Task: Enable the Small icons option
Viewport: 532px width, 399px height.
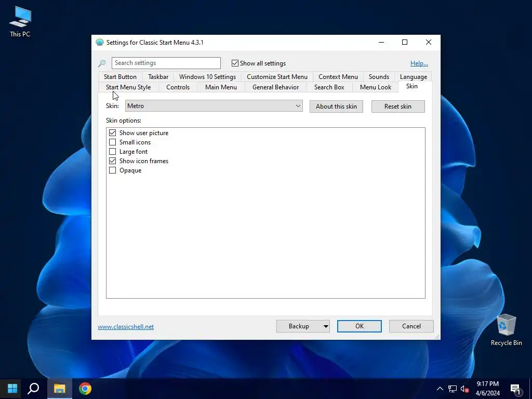Action: pos(112,142)
